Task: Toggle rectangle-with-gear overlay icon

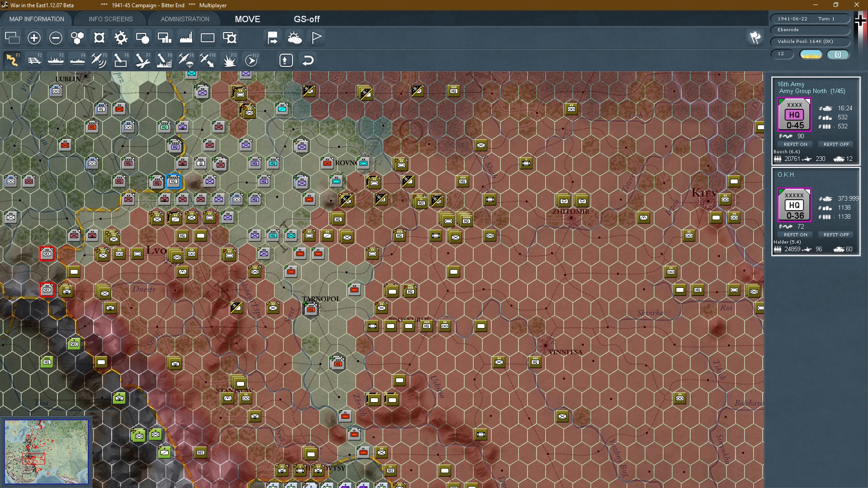Action: pyautogui.click(x=230, y=38)
